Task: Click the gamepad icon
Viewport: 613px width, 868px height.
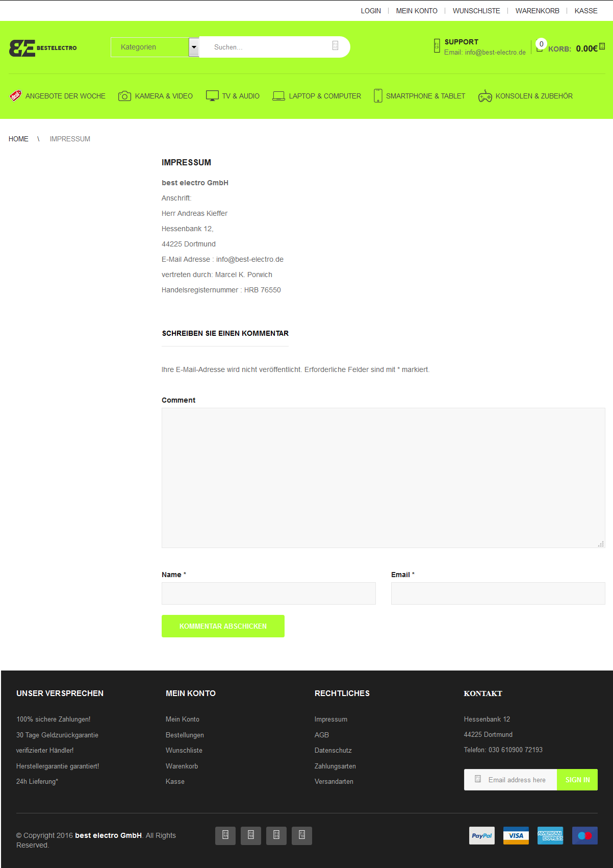Action: [x=485, y=96]
